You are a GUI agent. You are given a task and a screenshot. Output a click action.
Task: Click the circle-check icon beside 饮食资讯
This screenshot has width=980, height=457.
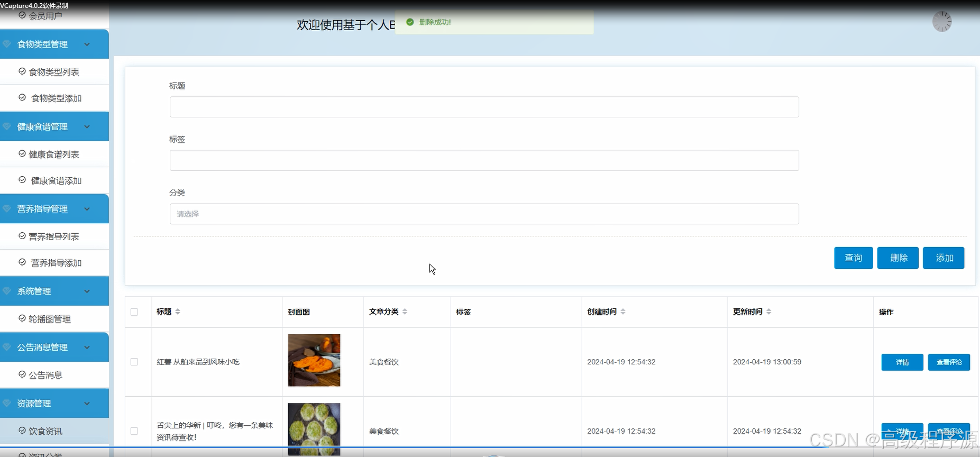click(22, 431)
